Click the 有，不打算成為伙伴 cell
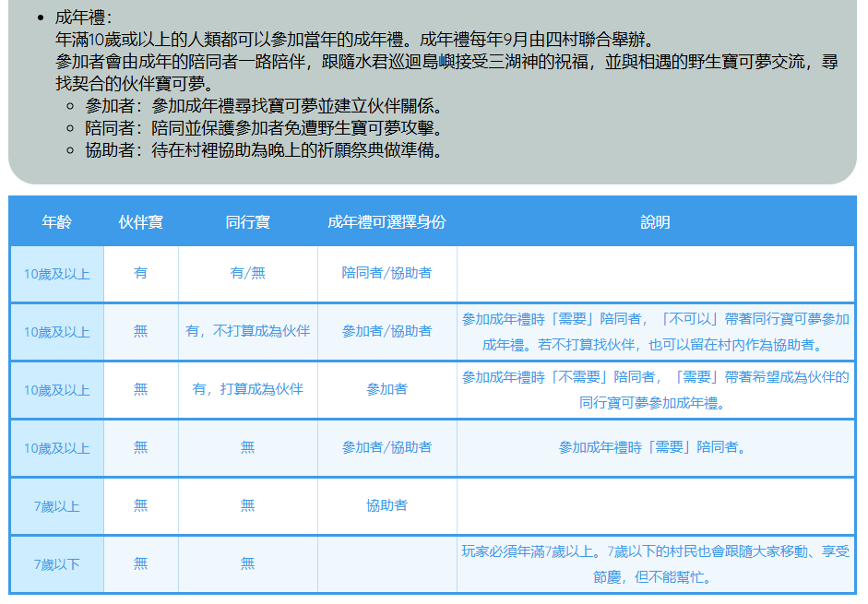The image size is (868, 604). (247, 331)
